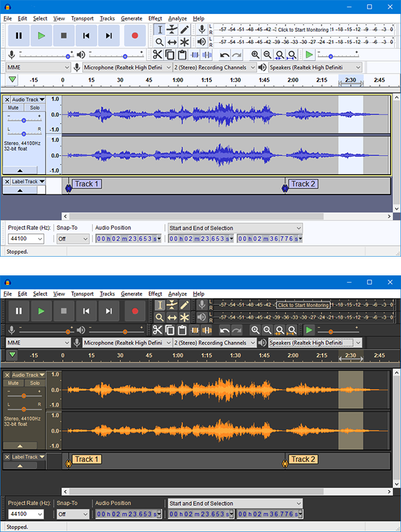Open the Effect menu in the light-theme window
The width and height of the screenshot is (401, 532).
[155, 18]
